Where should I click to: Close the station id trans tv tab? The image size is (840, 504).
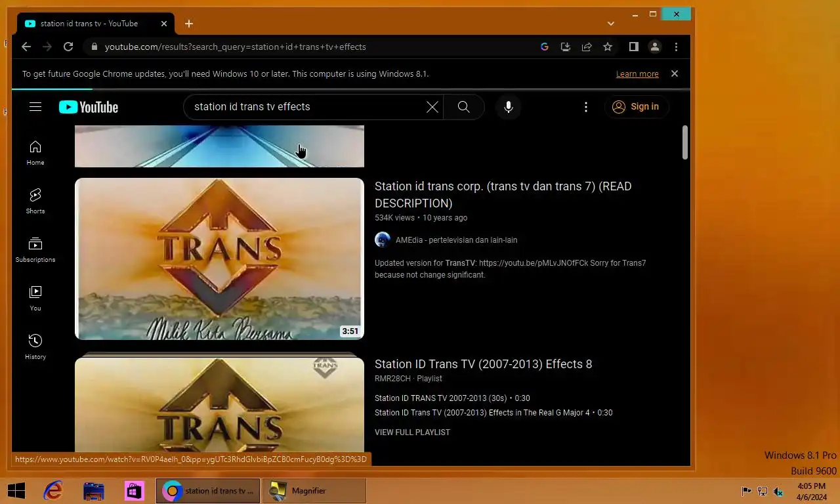(164, 24)
